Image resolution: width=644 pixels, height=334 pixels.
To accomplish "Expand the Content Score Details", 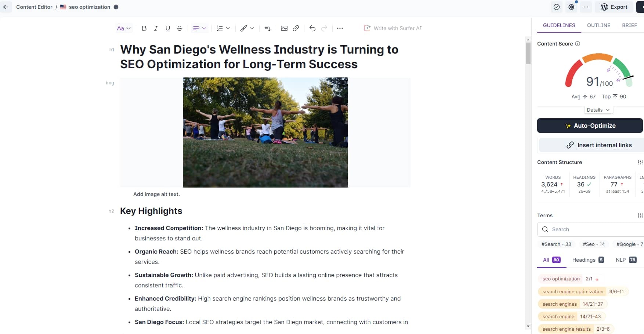I will [x=598, y=110].
